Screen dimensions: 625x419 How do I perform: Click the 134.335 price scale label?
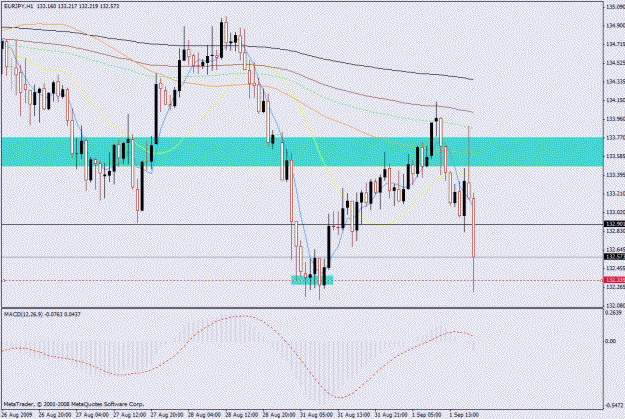click(615, 82)
